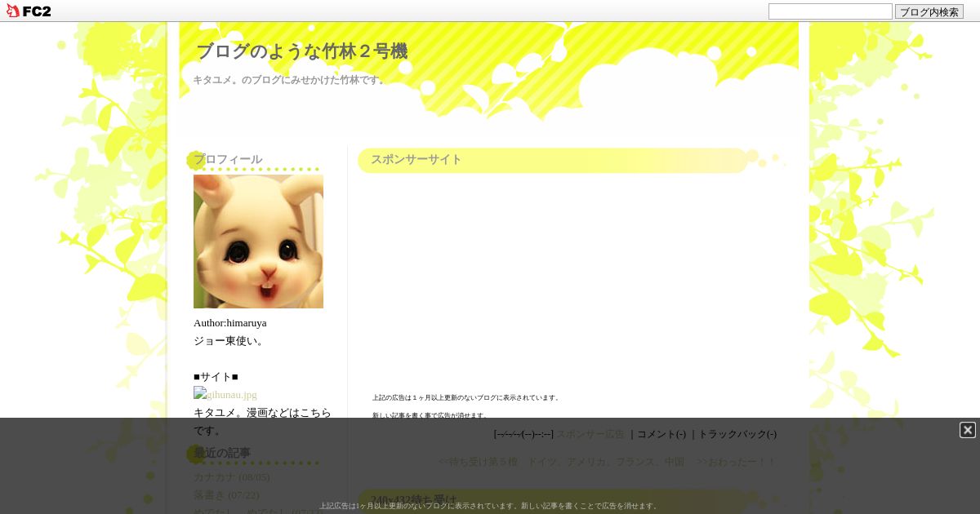Click the 最近の記事 sidebar heading
Viewport: 980px width, 514px height.
coord(222,453)
